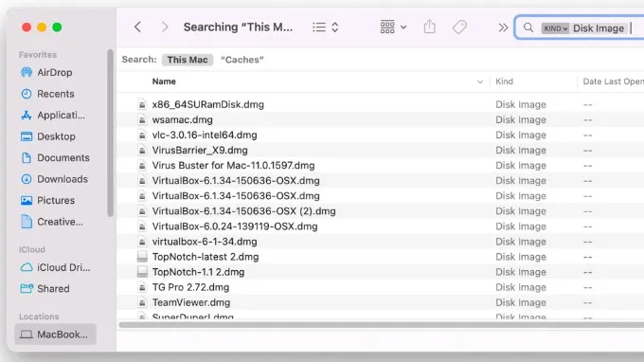Click the Share toolbar icon
Viewport: 644px width, 362px height.
pyautogui.click(x=430, y=27)
